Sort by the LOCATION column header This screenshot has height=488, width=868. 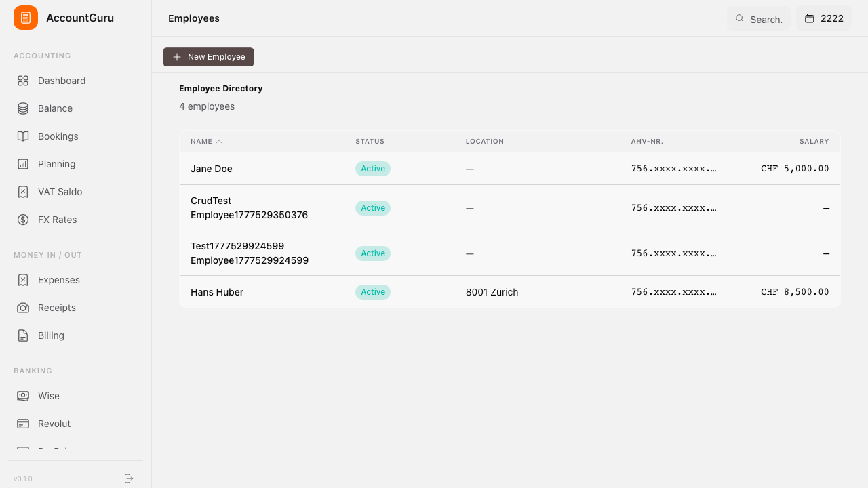tap(485, 142)
